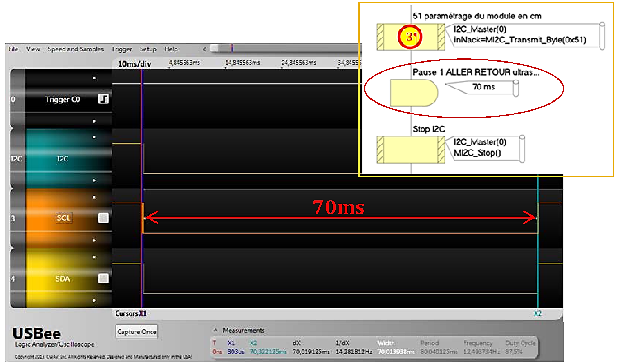Toggle the SCL channel checkbox
The height and width of the screenshot is (364, 620).
pos(104,218)
